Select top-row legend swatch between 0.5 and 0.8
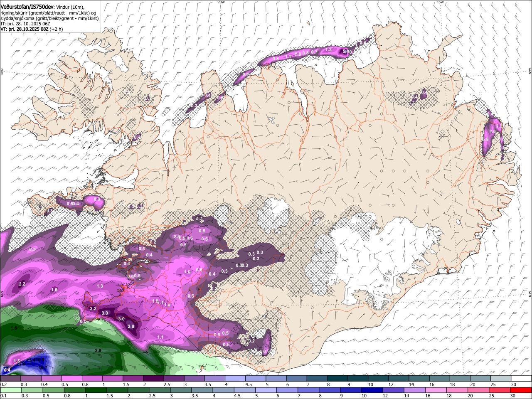This screenshot has width=532, height=399. [x=71, y=379]
